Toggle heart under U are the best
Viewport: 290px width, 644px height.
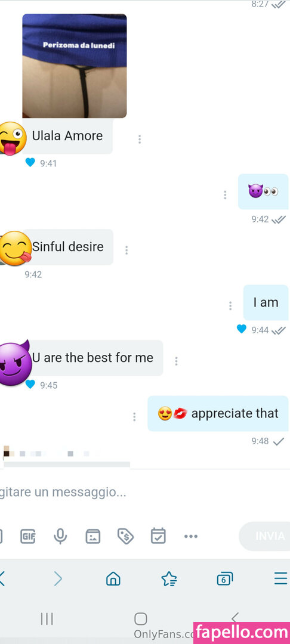point(30,385)
